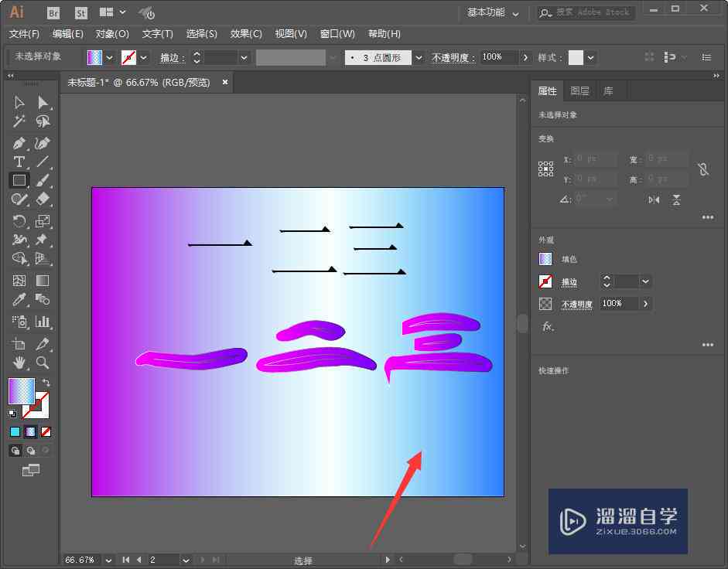Click the 不透明度 label in Appearance
Viewport: 728px width, 569px height.
[x=576, y=304]
